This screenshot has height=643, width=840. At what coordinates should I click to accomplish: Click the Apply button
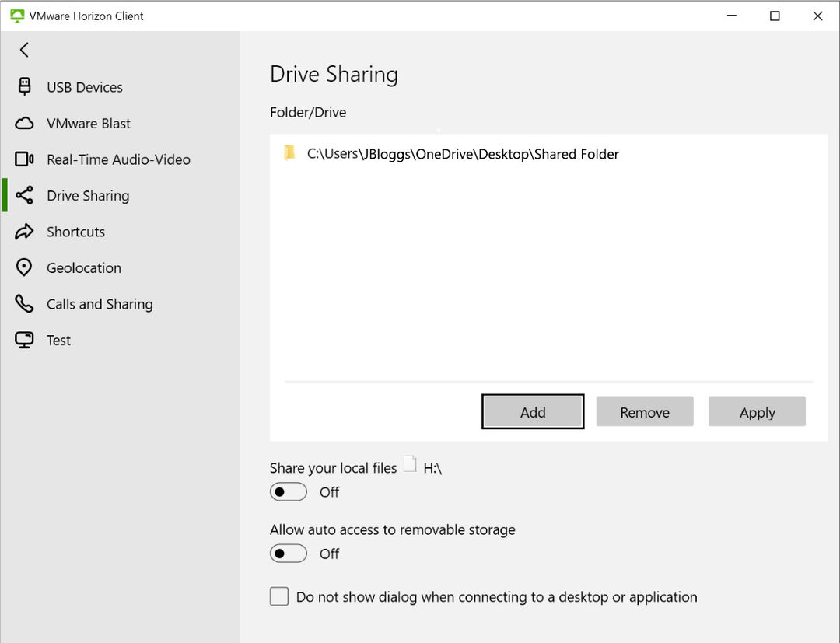point(757,412)
